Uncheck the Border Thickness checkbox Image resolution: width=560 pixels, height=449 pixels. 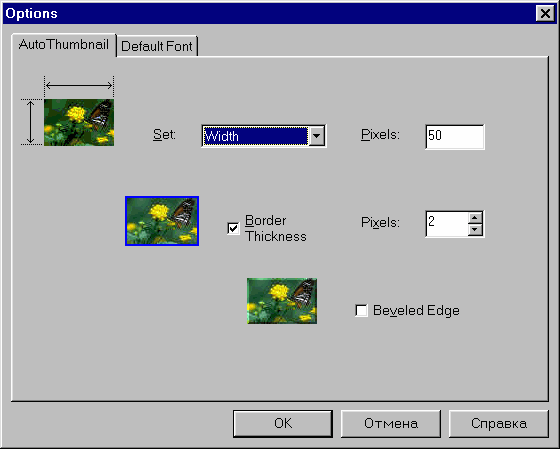point(233,228)
